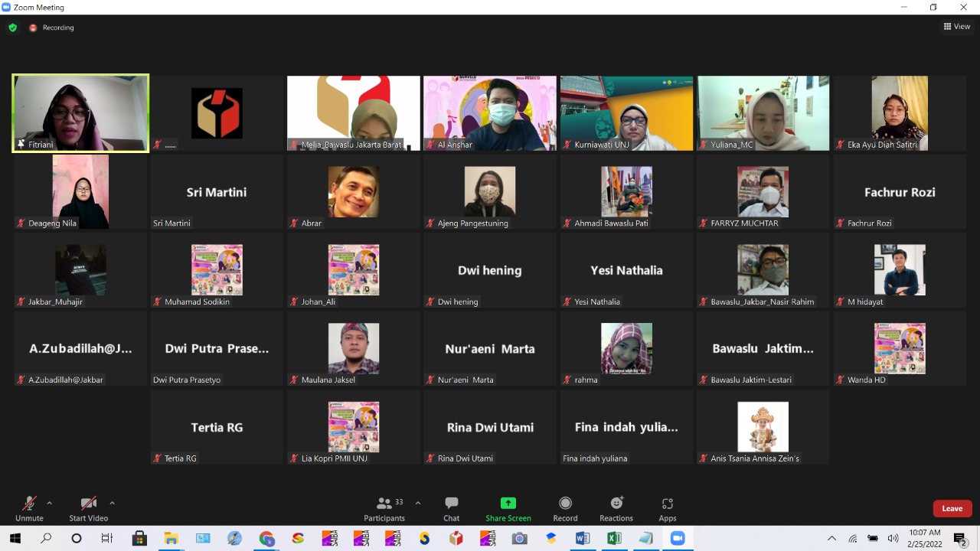
Task: Click the green Share Screen icon
Action: click(x=508, y=503)
